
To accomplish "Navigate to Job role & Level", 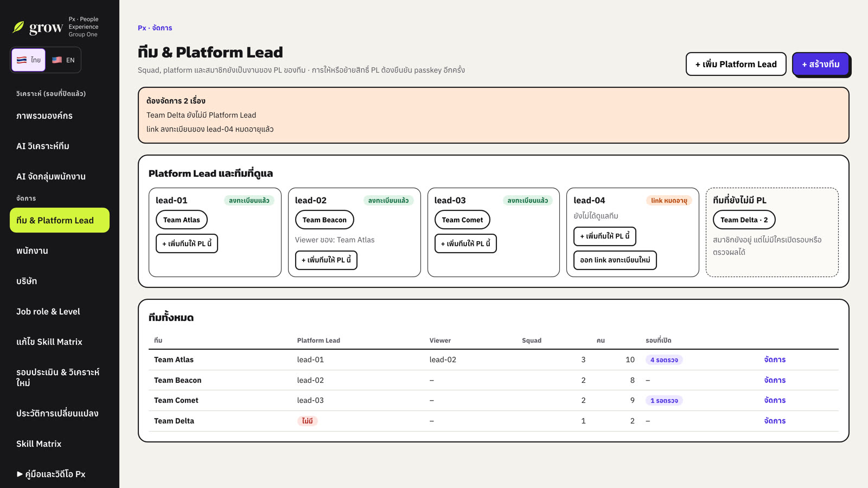I will click(x=60, y=311).
